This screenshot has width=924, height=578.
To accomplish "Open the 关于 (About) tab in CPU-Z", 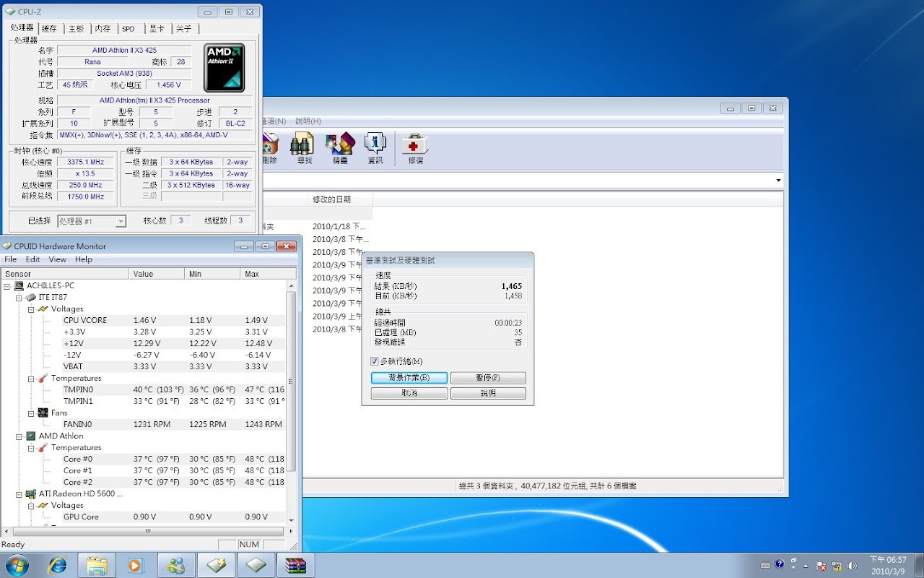I will pyautogui.click(x=184, y=29).
